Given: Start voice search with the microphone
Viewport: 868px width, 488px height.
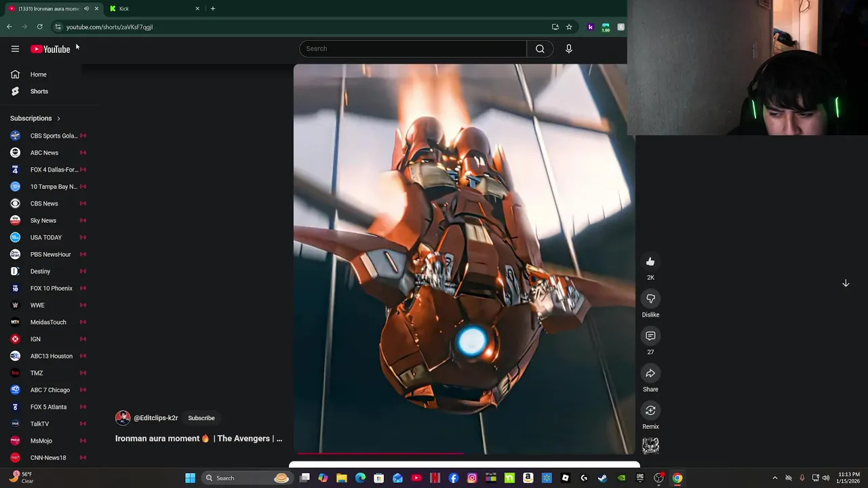Looking at the screenshot, I should tap(569, 49).
